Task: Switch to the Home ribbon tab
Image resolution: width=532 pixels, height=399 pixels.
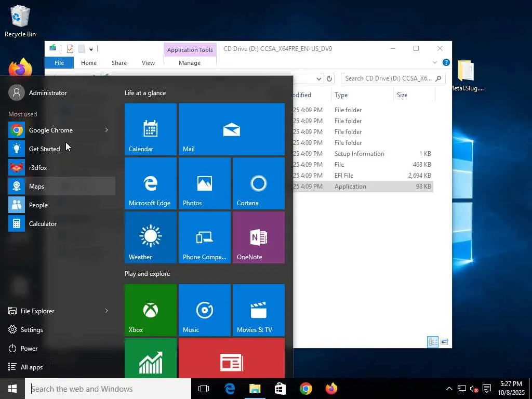Action: tap(89, 63)
